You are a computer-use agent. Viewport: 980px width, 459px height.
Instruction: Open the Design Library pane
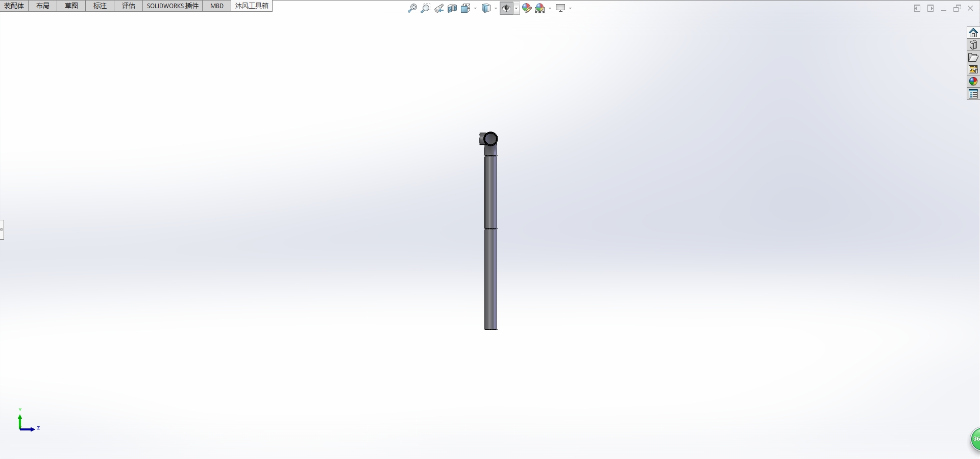[973, 45]
